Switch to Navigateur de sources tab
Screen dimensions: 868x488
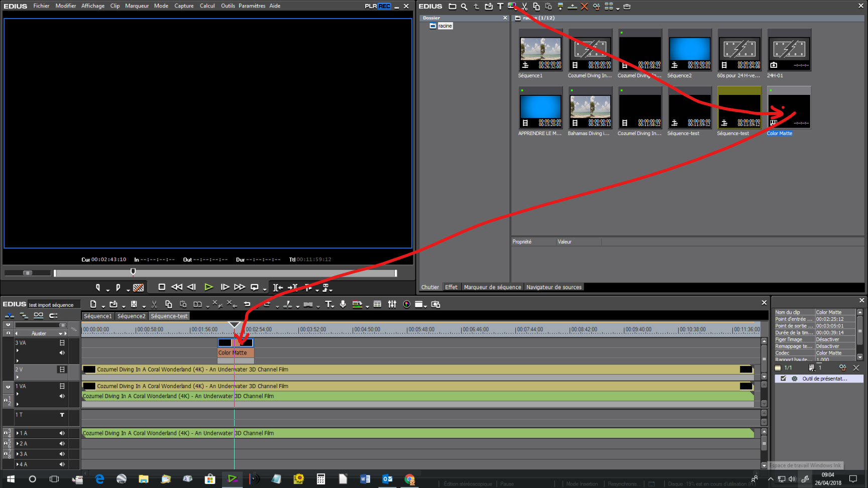554,287
